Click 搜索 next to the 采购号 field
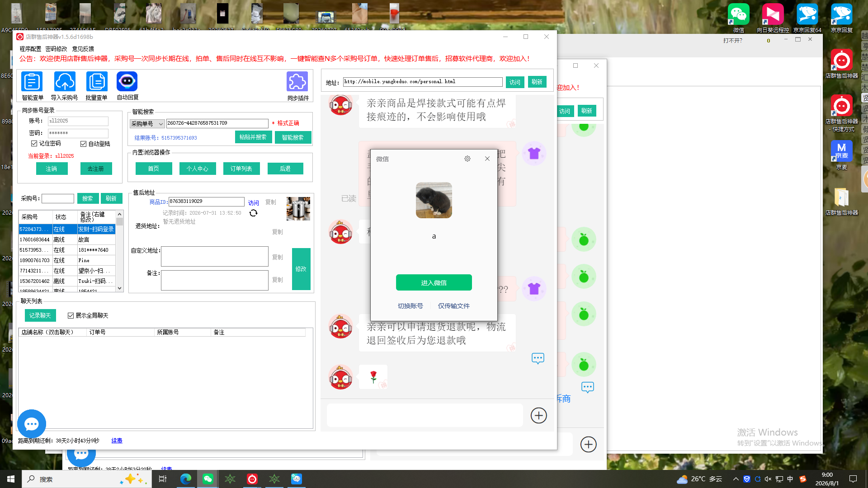This screenshot has height=488, width=868. 88,198
